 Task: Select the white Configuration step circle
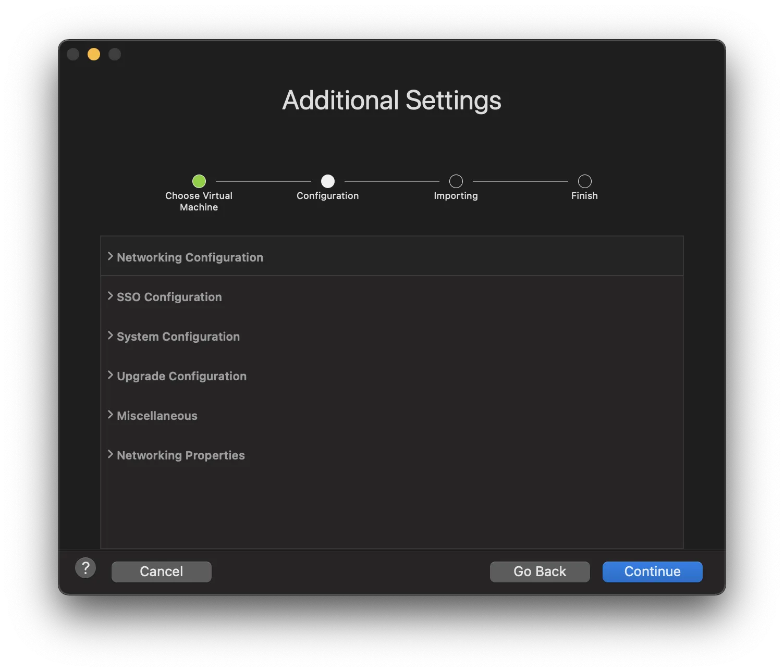point(328,181)
